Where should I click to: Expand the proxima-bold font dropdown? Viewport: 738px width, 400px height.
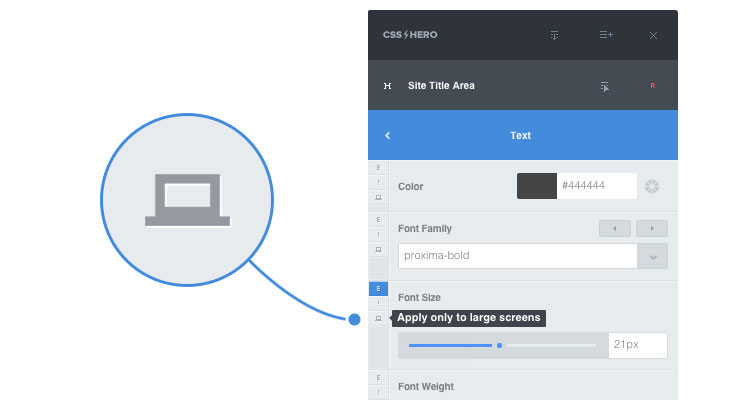652,256
